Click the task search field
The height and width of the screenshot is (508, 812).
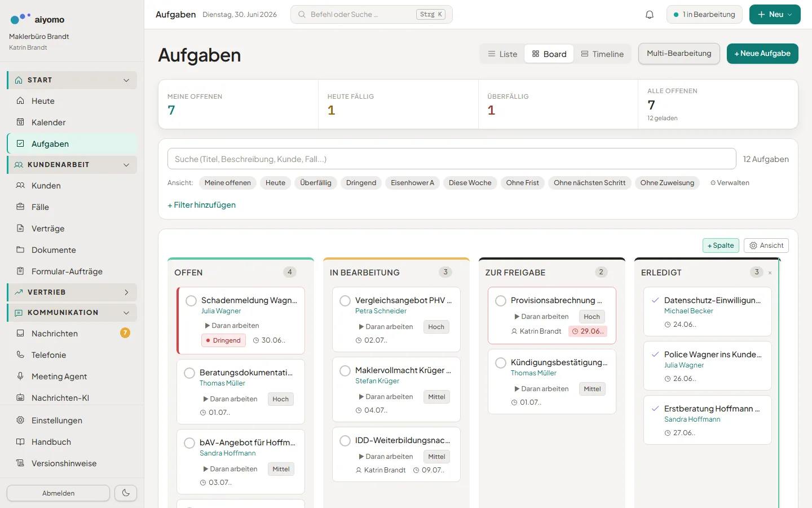(452, 159)
